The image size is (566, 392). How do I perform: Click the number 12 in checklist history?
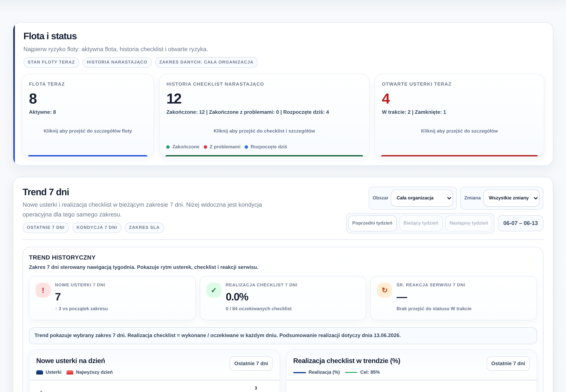pyautogui.click(x=174, y=99)
